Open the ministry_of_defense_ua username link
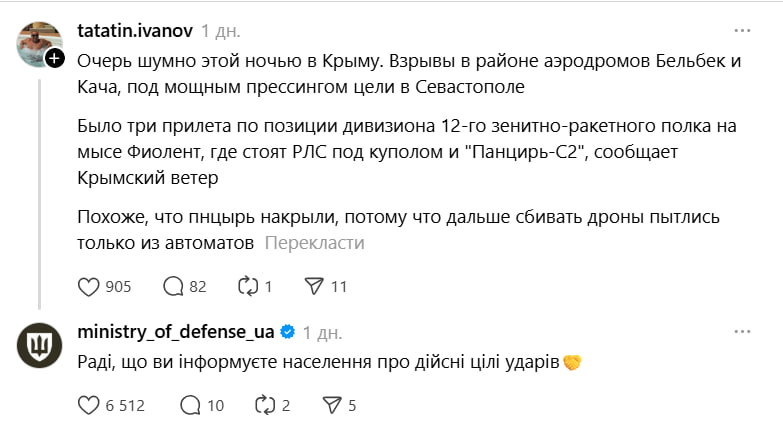 coord(175,332)
